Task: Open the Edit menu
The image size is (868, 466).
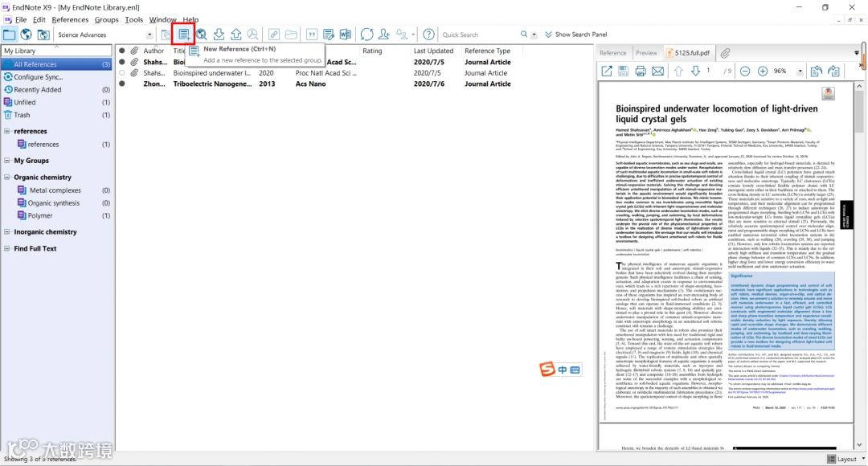Action: pyautogui.click(x=39, y=19)
